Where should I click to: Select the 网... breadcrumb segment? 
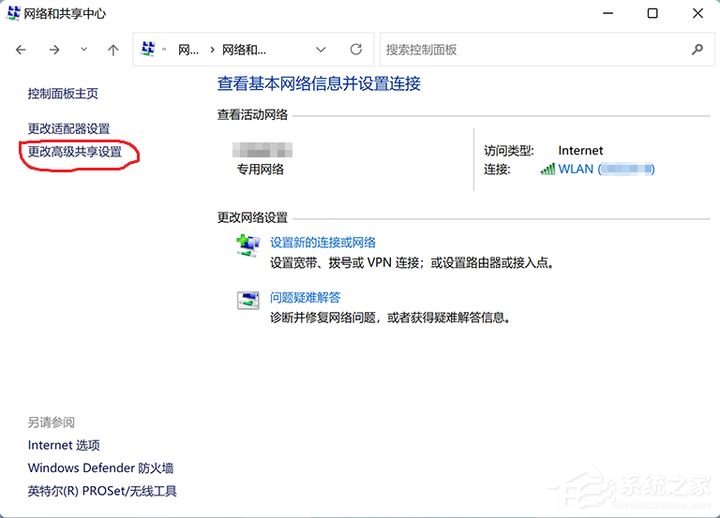point(188,50)
